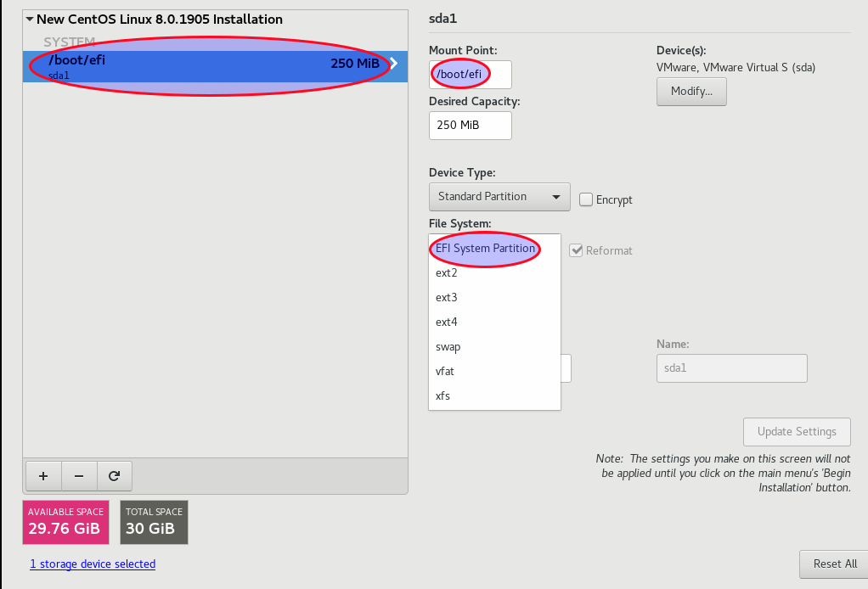Toggle the Reformat checkbox

[577, 250]
